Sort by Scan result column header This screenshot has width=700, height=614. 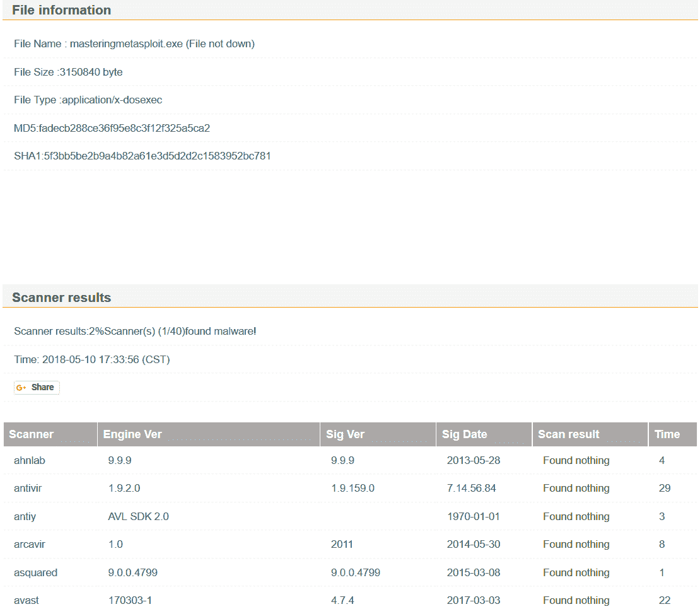(590, 434)
